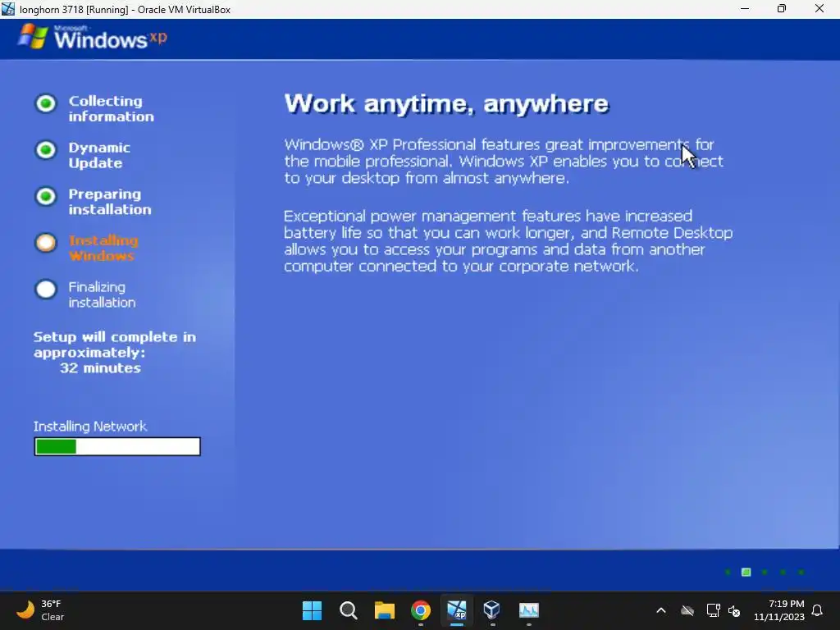Click the '32 minutes' remaining time text
Screen dimensions: 840x630
coord(100,368)
